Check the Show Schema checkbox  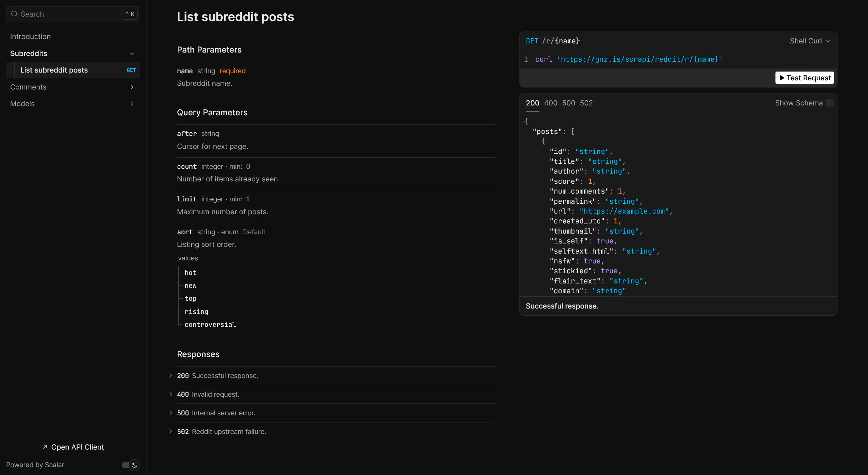[x=830, y=103]
